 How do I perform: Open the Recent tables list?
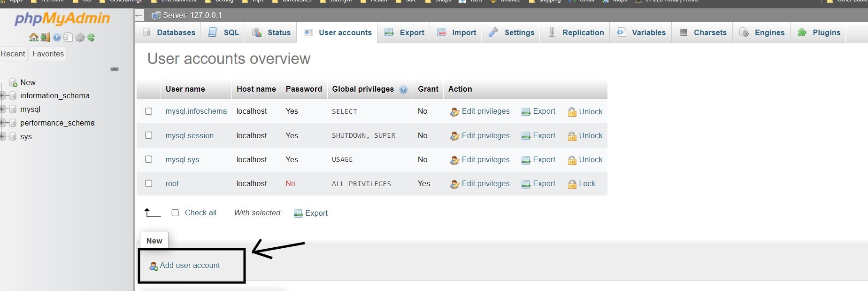coord(13,54)
